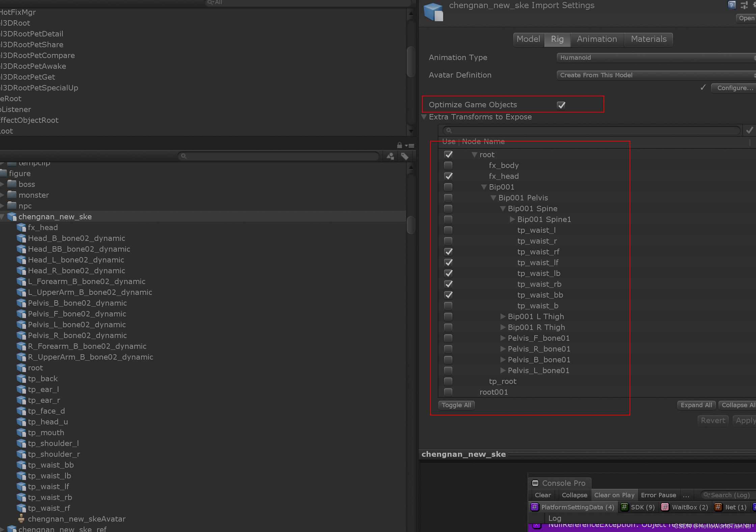756x532 pixels.
Task: Click the presets icon next to the help icon
Action: (744, 5)
